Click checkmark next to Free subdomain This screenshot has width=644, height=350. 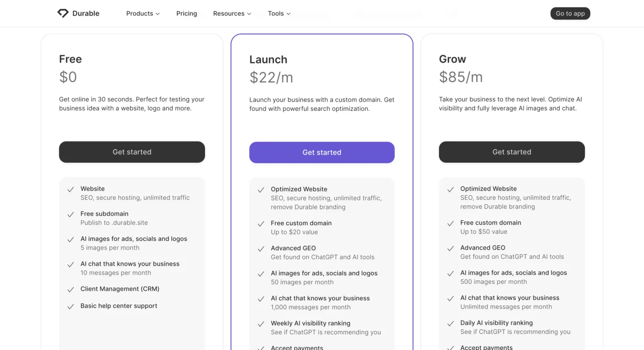click(x=71, y=215)
